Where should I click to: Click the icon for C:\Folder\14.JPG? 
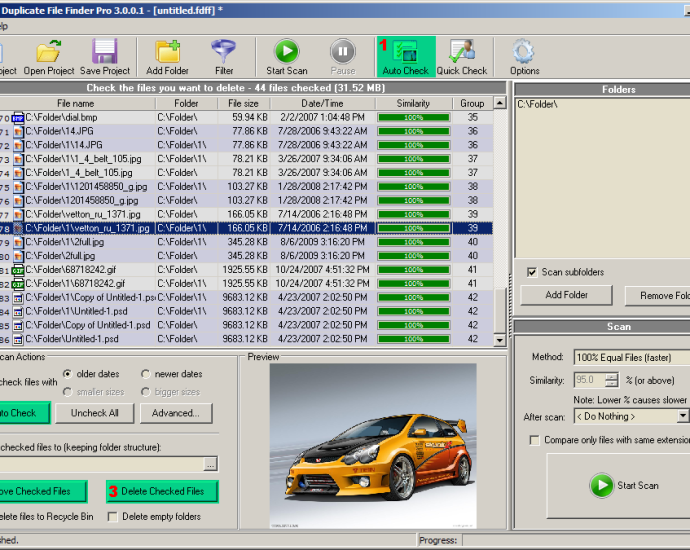coord(18,132)
